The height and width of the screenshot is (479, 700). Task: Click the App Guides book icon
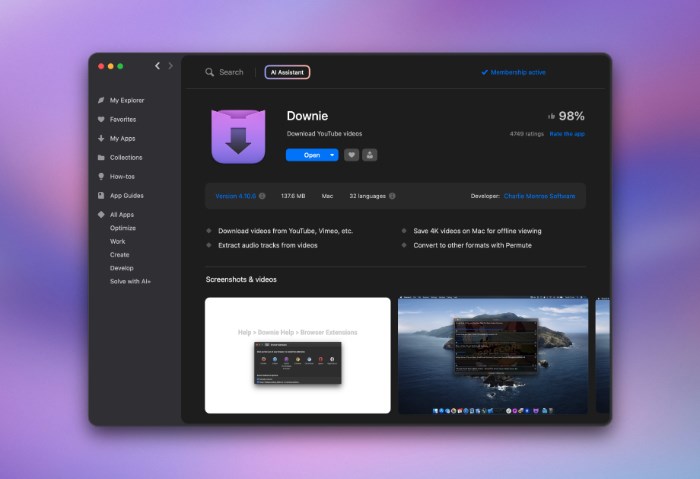(x=101, y=196)
